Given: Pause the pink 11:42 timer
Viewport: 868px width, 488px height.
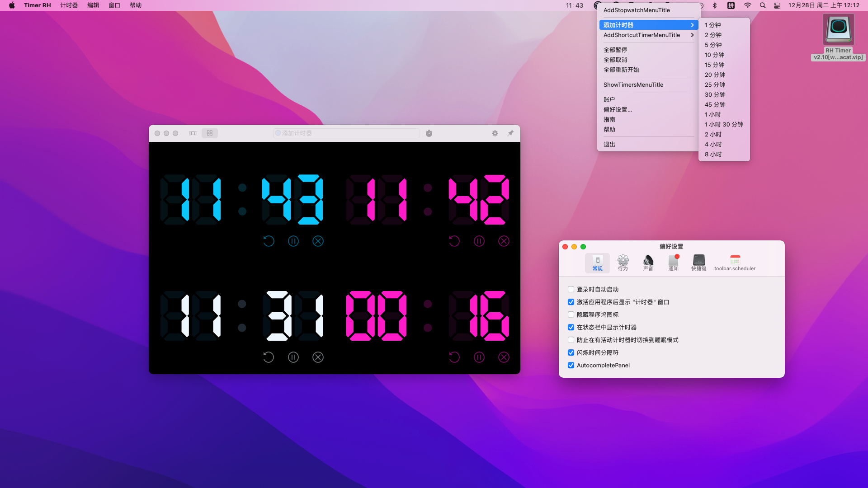Looking at the screenshot, I should coord(479,241).
